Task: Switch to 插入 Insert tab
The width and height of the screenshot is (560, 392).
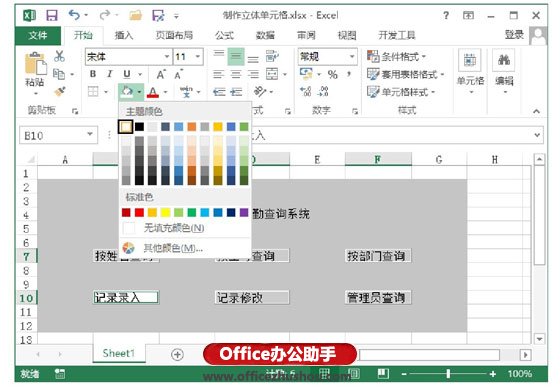Action: point(124,35)
